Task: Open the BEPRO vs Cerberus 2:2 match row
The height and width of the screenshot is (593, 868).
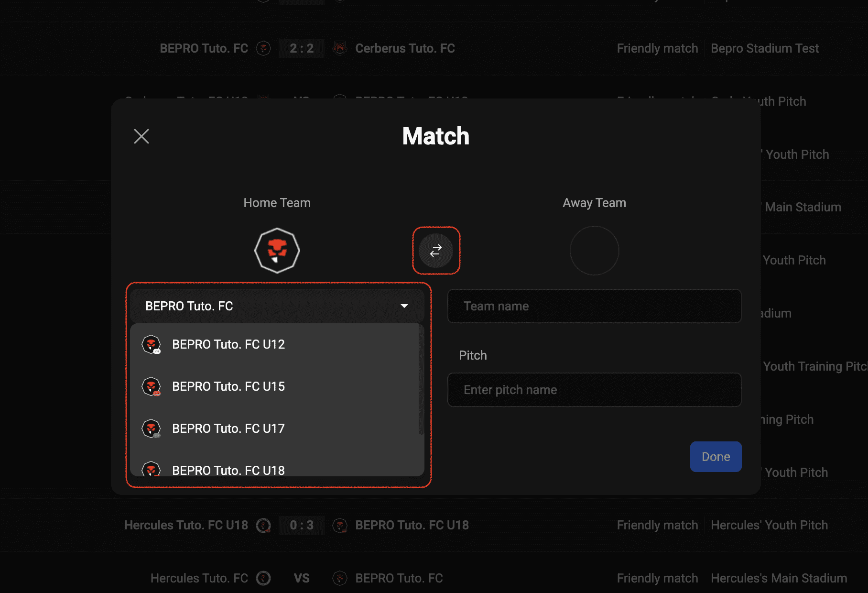Action: [x=434, y=48]
